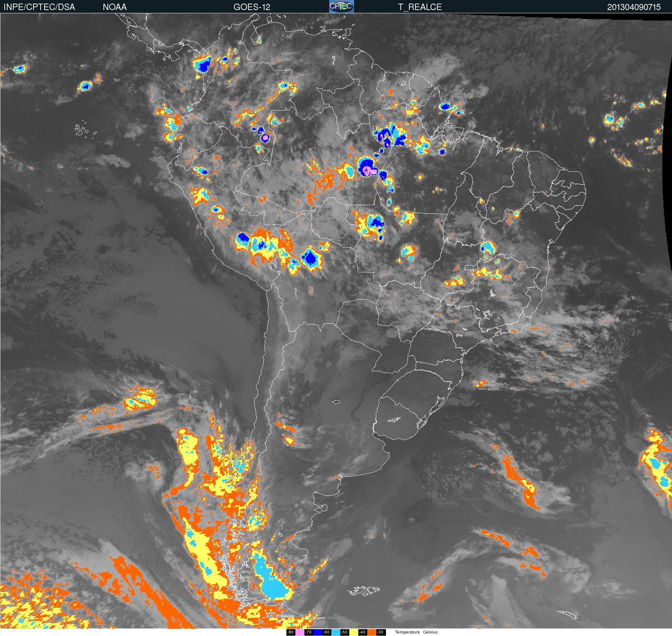Click the yellow legend swatch
Image resolution: width=672 pixels, height=636 pixels.
point(354,632)
